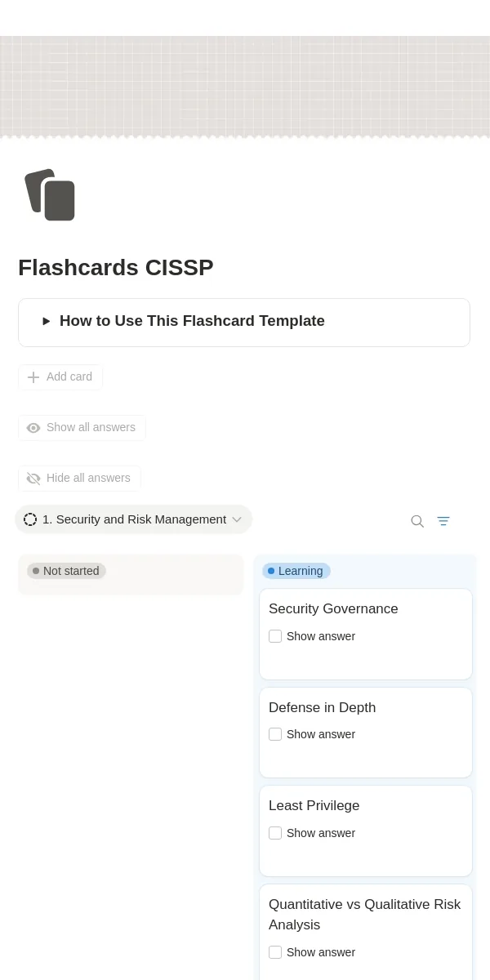The image size is (490, 980).
Task: Check Show answer under Security Governance
Action: (x=275, y=636)
